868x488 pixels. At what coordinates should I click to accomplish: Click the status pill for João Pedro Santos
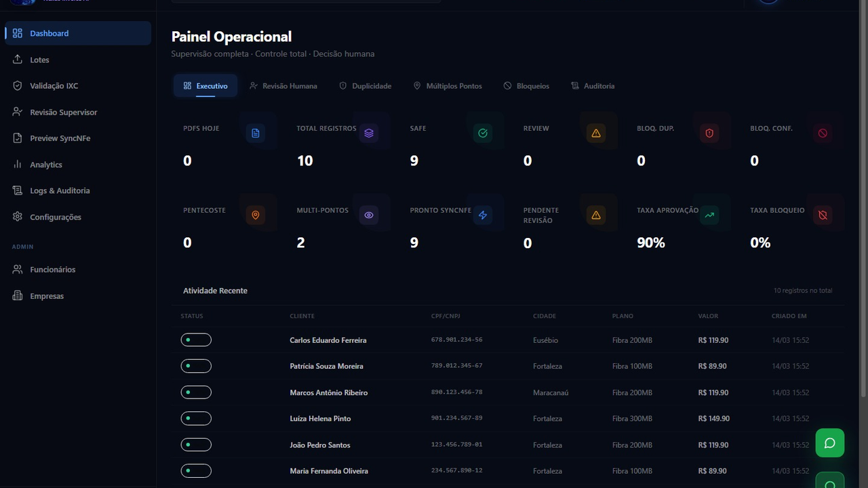196,445
